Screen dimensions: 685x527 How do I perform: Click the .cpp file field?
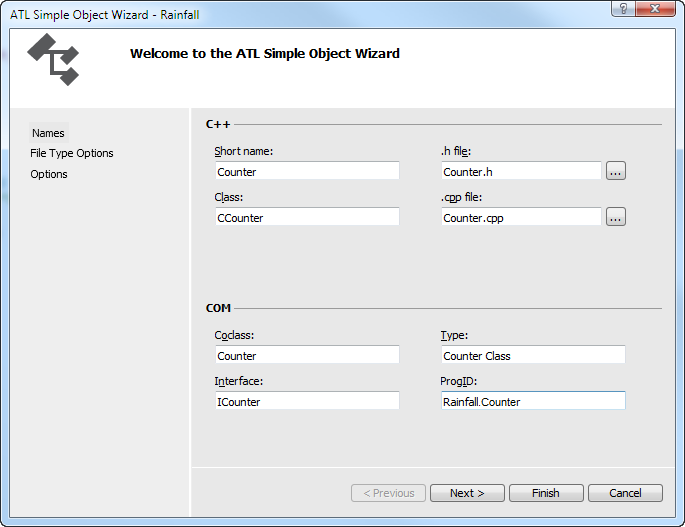click(521, 217)
